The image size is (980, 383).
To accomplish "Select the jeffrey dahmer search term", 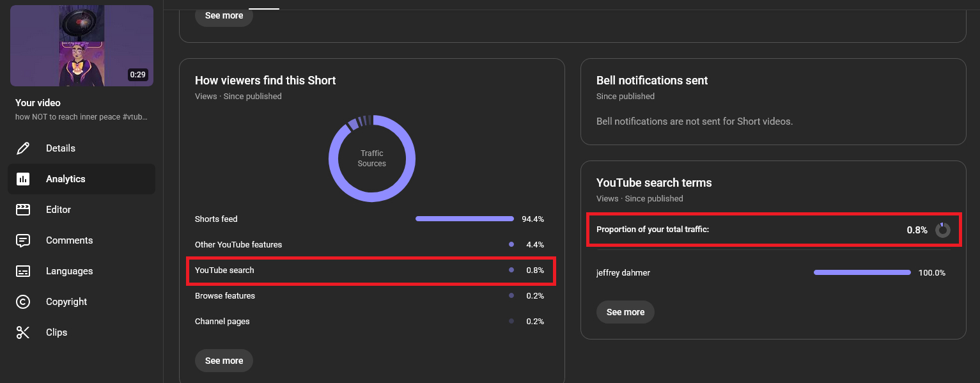I will [x=623, y=272].
